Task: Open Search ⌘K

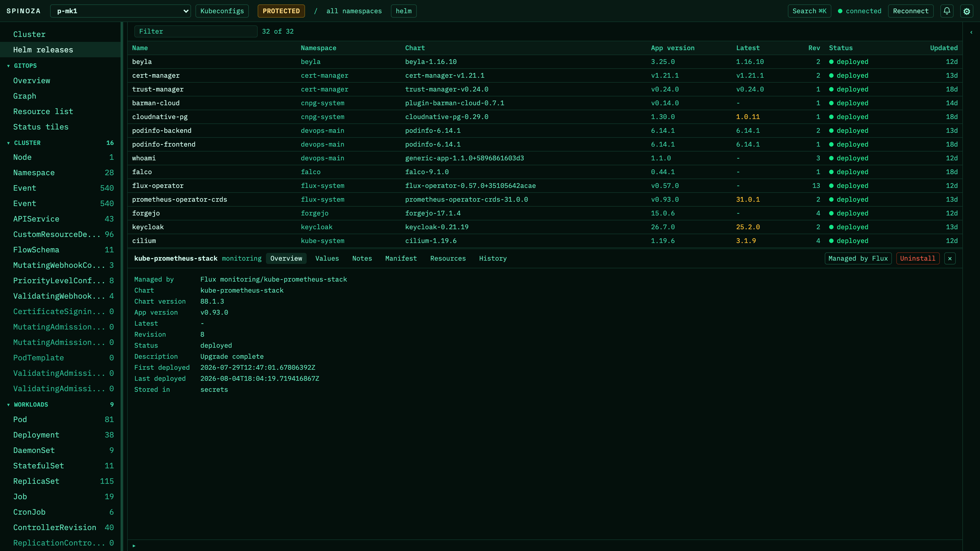Action: [809, 11]
